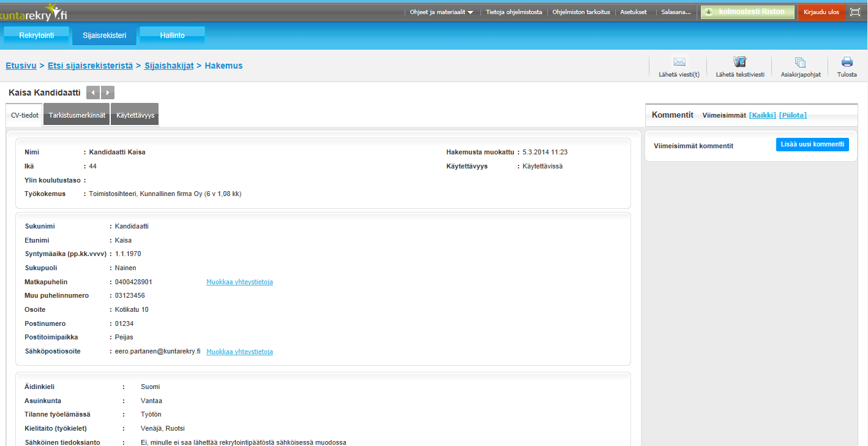Click user icon beside kolmostesti Riston
The height and width of the screenshot is (446, 868).
tap(709, 12)
